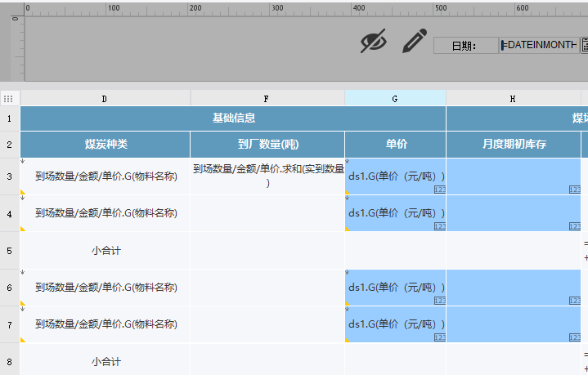Select the ds1.G(单价) cell in row 7
The width and height of the screenshot is (588, 375).
(395, 324)
